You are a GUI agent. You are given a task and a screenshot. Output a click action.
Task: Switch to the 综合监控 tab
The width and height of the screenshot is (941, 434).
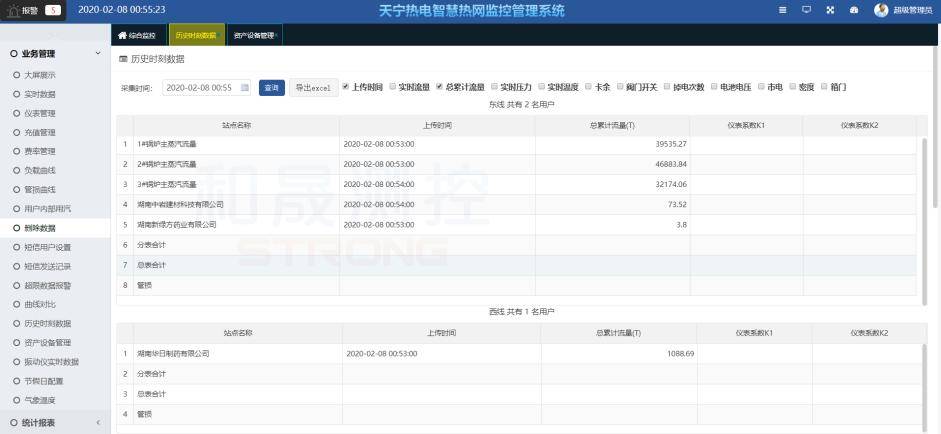click(137, 35)
